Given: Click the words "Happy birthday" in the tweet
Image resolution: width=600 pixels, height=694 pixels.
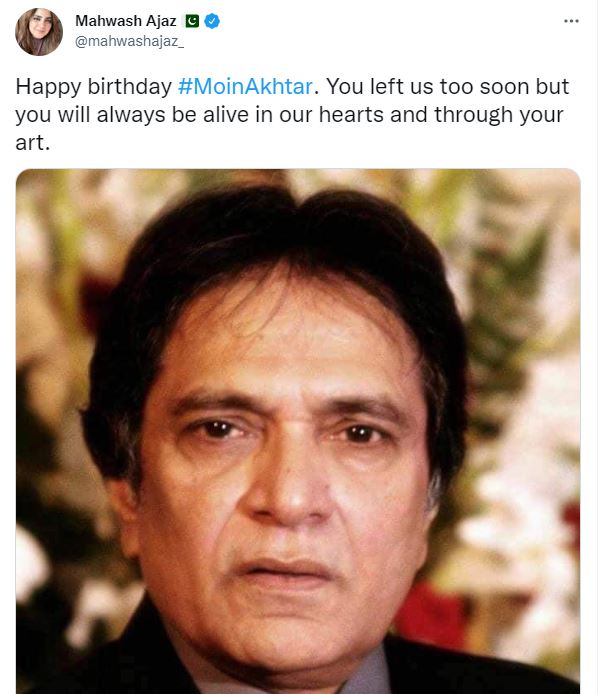Looking at the screenshot, I should 93,86.
